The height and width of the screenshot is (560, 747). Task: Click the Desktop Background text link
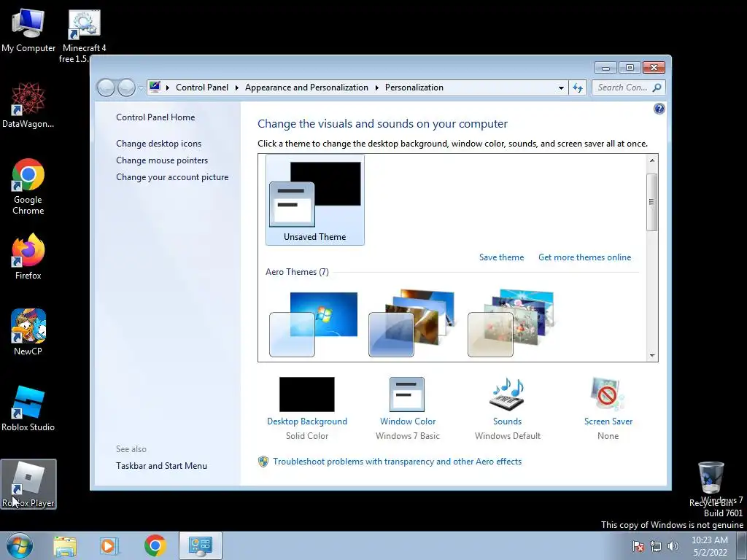[307, 421]
